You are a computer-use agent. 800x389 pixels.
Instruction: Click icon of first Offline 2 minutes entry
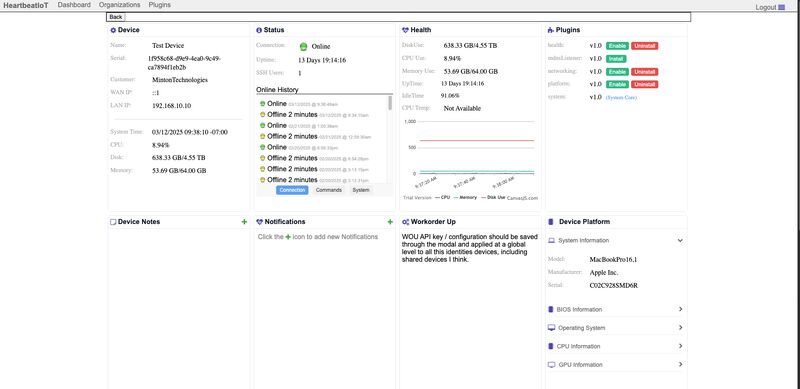[262, 115]
